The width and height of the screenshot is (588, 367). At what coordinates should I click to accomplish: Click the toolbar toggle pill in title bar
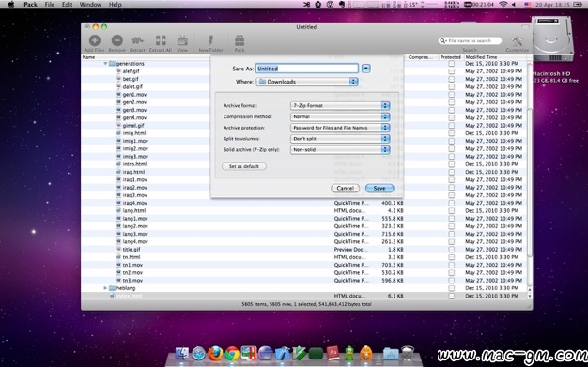tap(525, 27)
